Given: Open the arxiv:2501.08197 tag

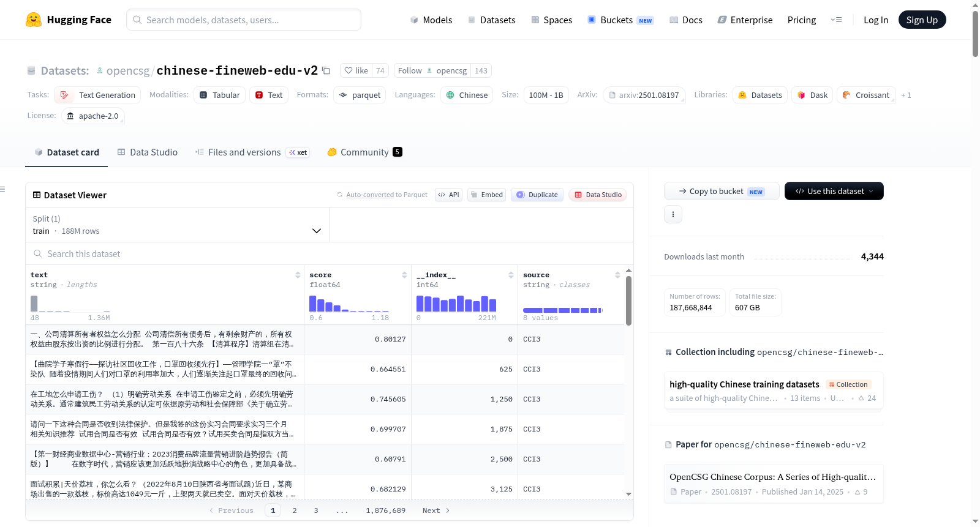Looking at the screenshot, I should [x=644, y=95].
